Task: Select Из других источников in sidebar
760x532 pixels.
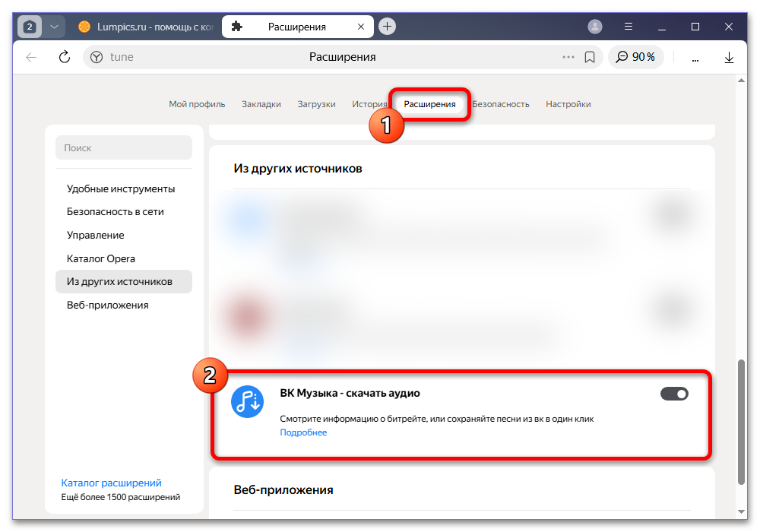Action: (124, 281)
